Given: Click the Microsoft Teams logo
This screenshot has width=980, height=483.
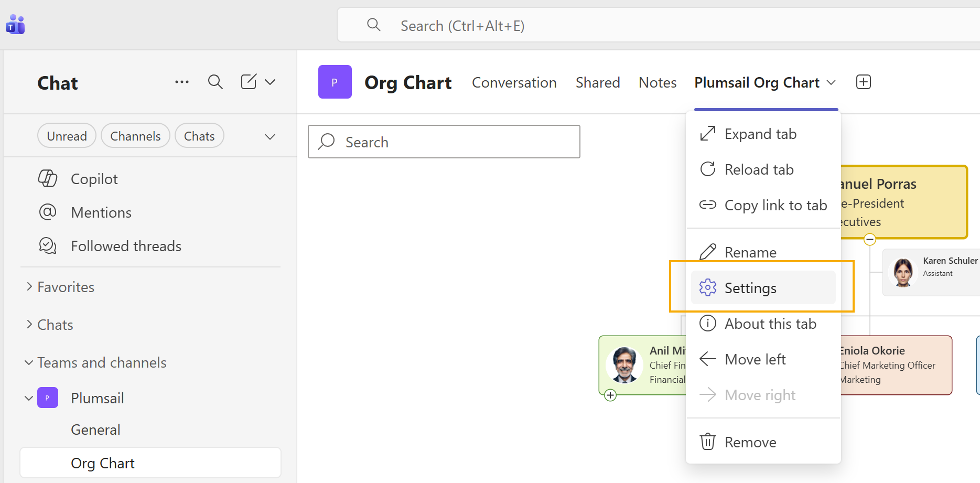Looking at the screenshot, I should pos(15,24).
